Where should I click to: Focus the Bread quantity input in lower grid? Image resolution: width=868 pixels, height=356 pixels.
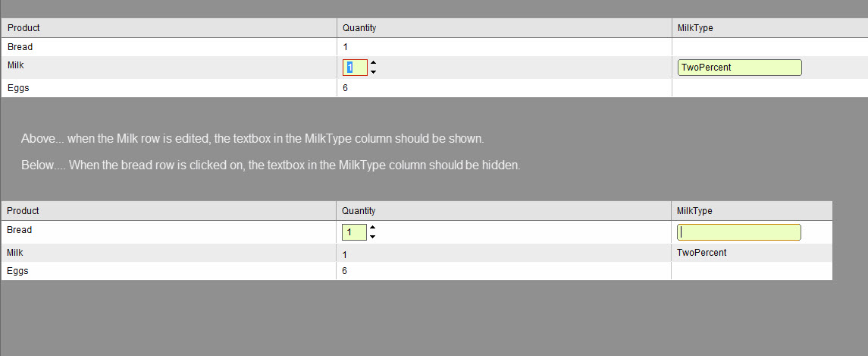coord(354,232)
